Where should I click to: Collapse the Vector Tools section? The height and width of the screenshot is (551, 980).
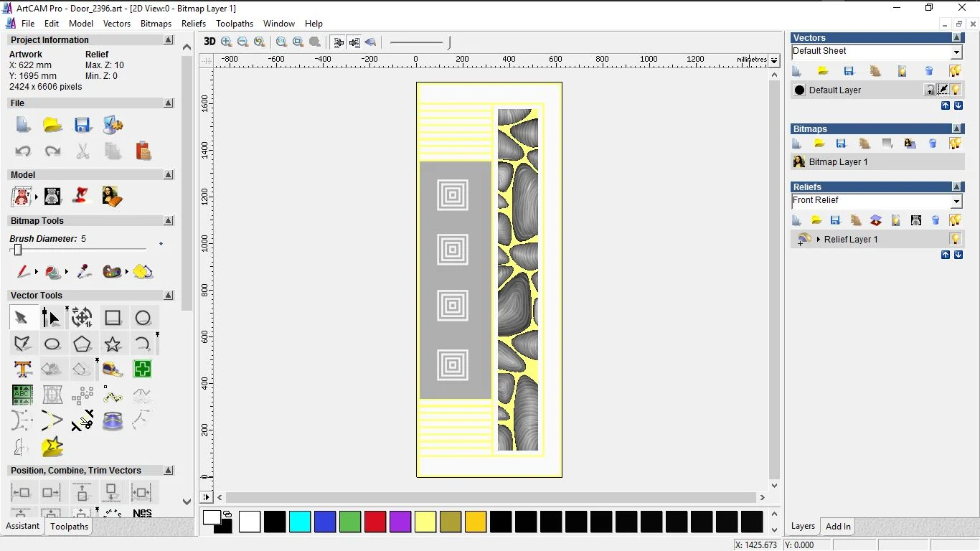(x=169, y=295)
